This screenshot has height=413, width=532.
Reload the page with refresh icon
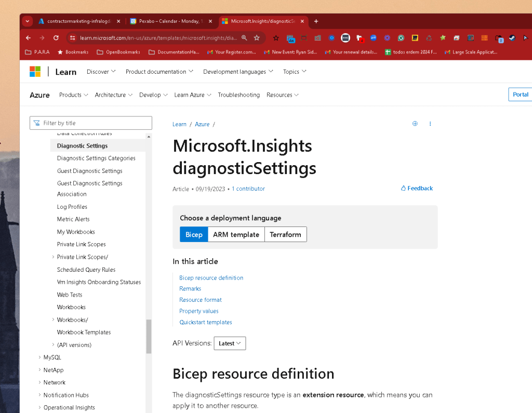click(56, 38)
